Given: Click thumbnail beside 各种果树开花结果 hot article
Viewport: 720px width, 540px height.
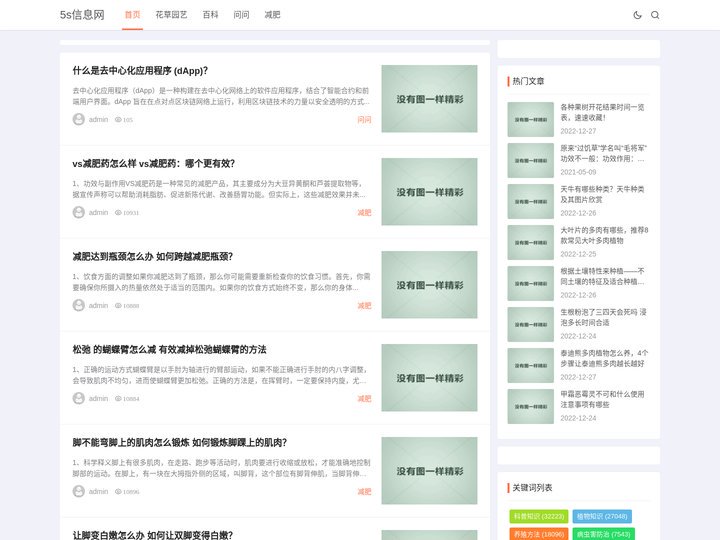Looking at the screenshot, I should (x=530, y=119).
